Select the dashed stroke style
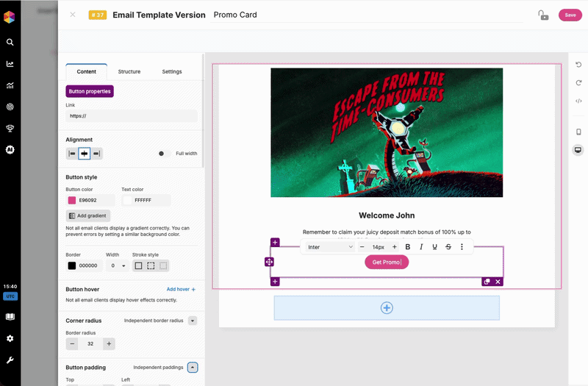This screenshot has height=386, width=588. [151, 265]
